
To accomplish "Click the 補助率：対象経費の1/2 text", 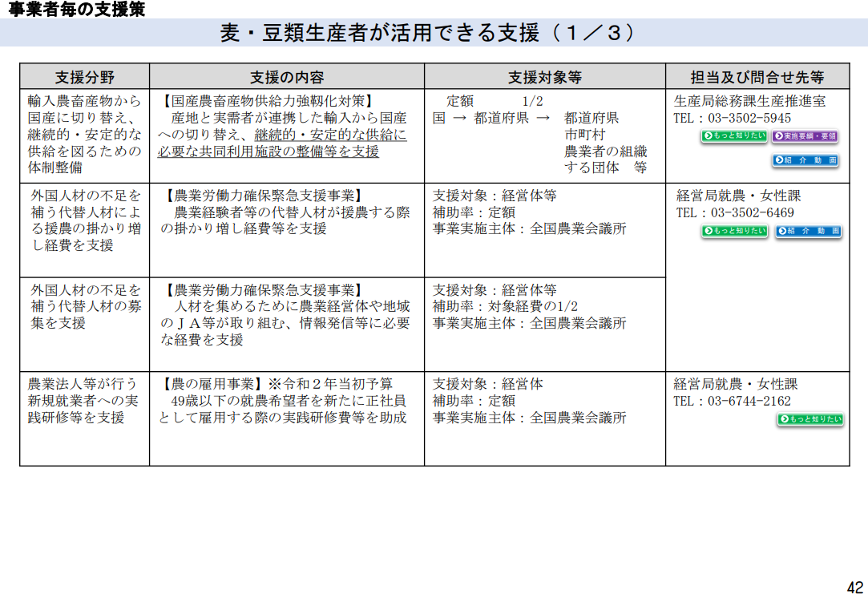I will (x=505, y=306).
